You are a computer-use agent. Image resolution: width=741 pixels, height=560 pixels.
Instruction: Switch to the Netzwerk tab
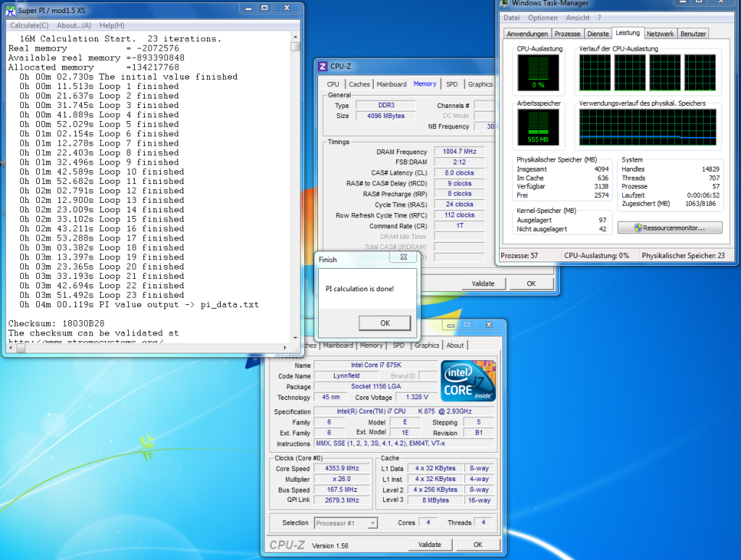click(660, 34)
